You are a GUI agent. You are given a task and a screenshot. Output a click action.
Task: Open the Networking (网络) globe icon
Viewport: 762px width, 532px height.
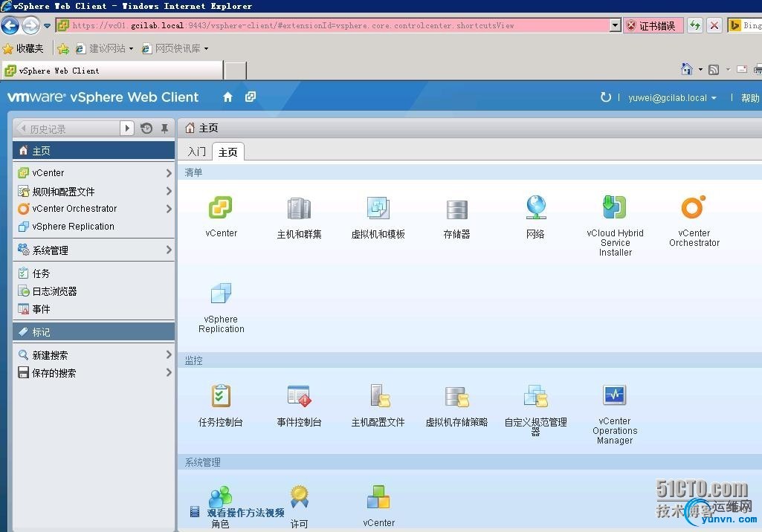(x=535, y=207)
